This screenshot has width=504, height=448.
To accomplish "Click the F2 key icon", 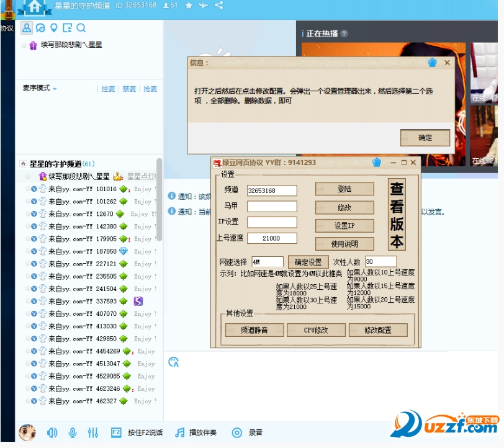I will click(x=116, y=432).
